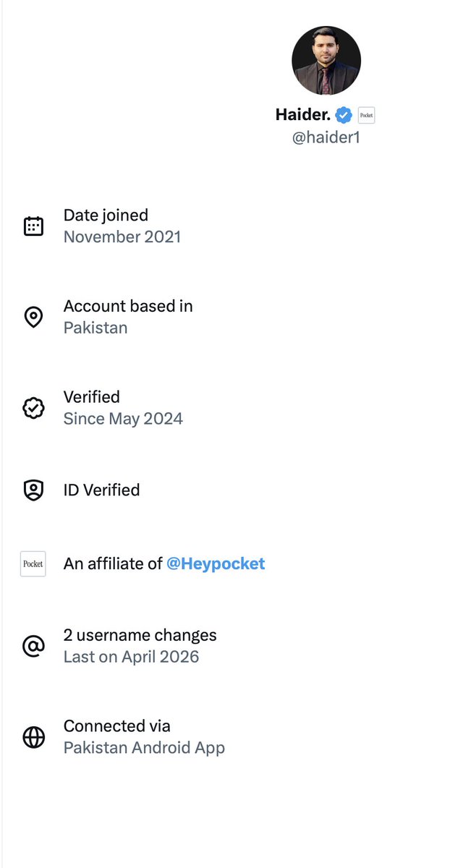
Task: Click the small Pocket affiliate badge near name
Action: pyautogui.click(x=366, y=115)
